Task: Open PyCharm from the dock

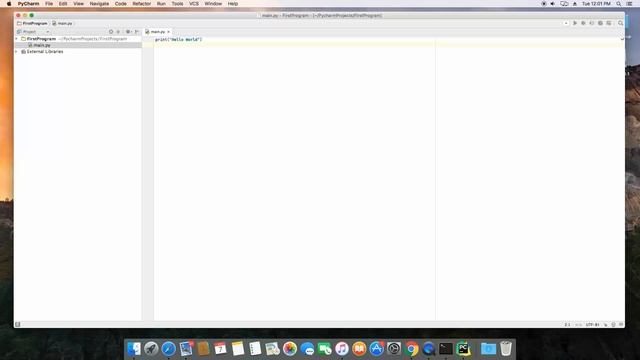Action: click(463, 349)
